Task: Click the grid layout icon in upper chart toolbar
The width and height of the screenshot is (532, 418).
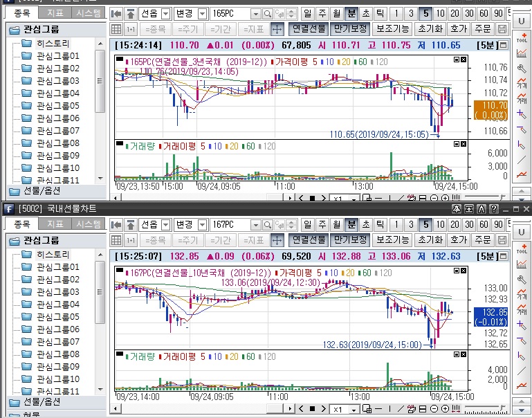Action: (x=116, y=29)
